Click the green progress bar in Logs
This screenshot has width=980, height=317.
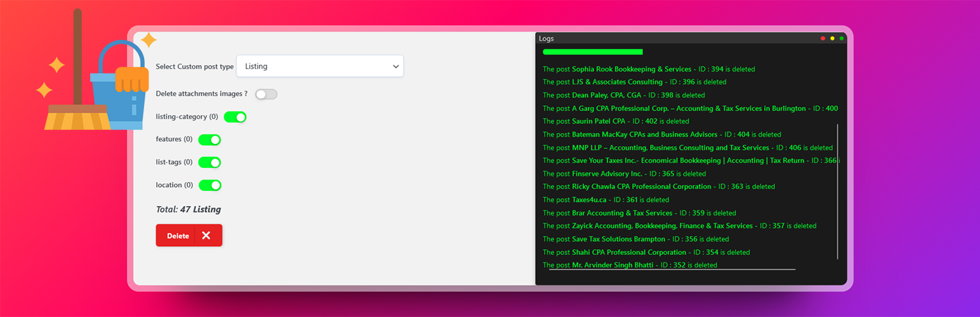(x=593, y=52)
